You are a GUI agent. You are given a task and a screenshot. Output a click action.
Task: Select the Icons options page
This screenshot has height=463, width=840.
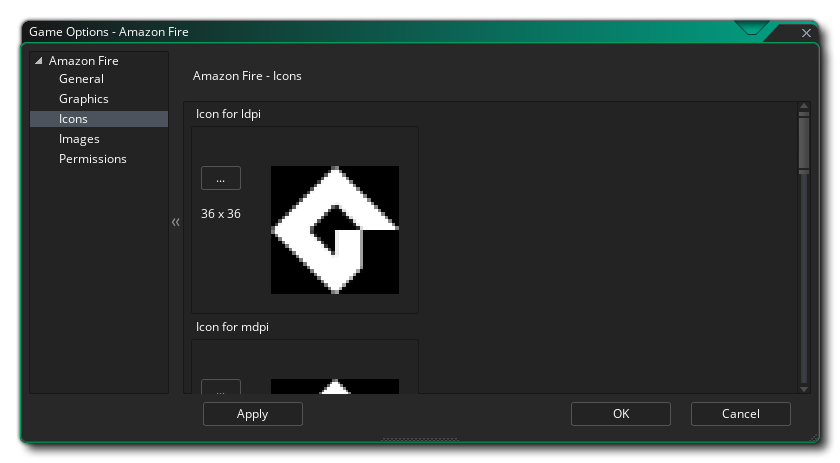99,119
